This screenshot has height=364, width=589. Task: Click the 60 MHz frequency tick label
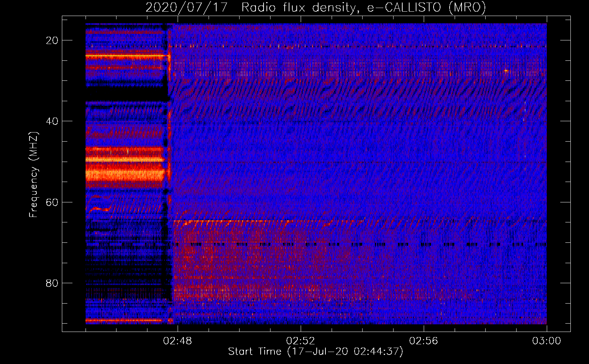point(52,202)
